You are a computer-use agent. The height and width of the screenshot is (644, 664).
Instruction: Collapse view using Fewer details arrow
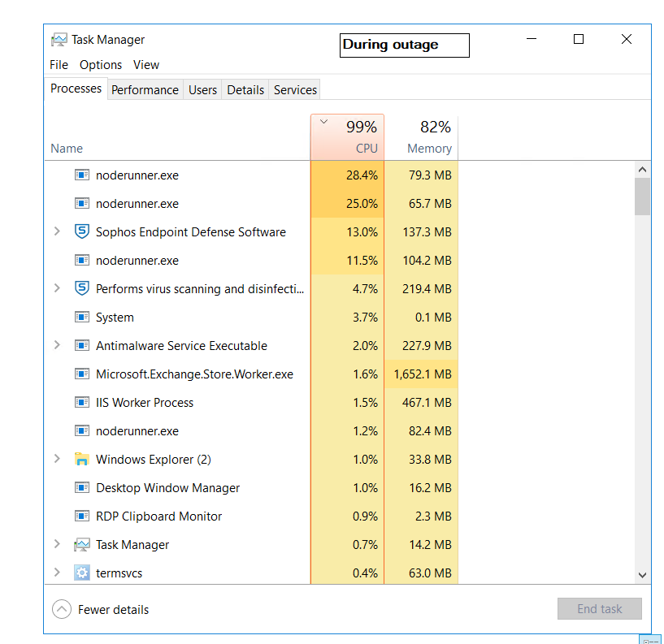point(62,609)
